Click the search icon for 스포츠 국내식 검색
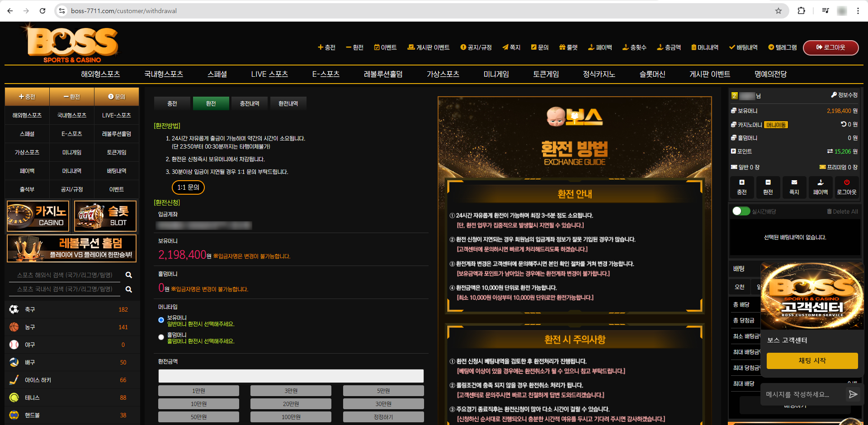This screenshot has height=425, width=868. pos(129,290)
